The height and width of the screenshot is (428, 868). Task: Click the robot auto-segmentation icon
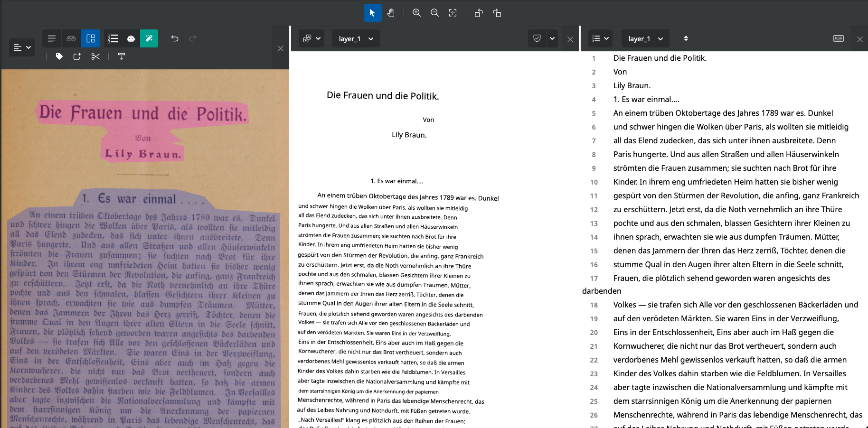click(131, 38)
